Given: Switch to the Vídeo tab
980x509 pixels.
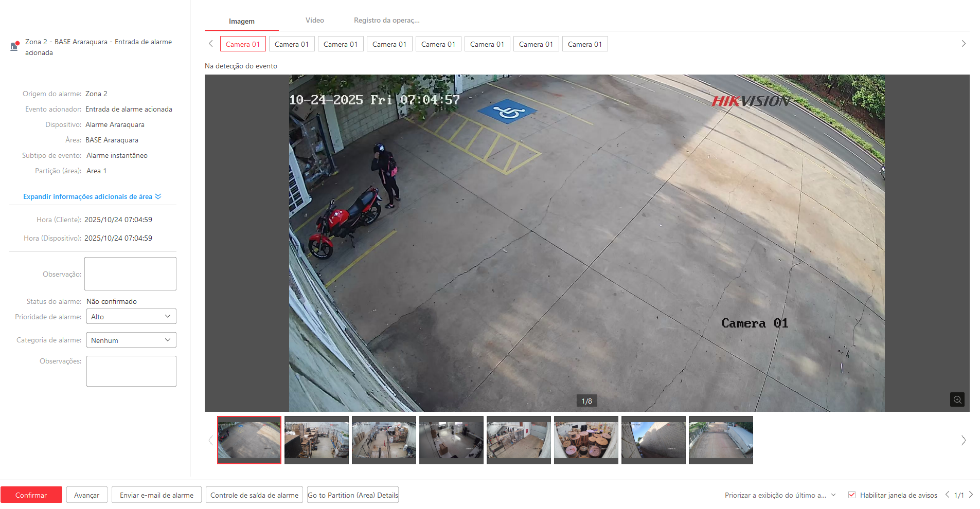Looking at the screenshot, I should tap(314, 21).
